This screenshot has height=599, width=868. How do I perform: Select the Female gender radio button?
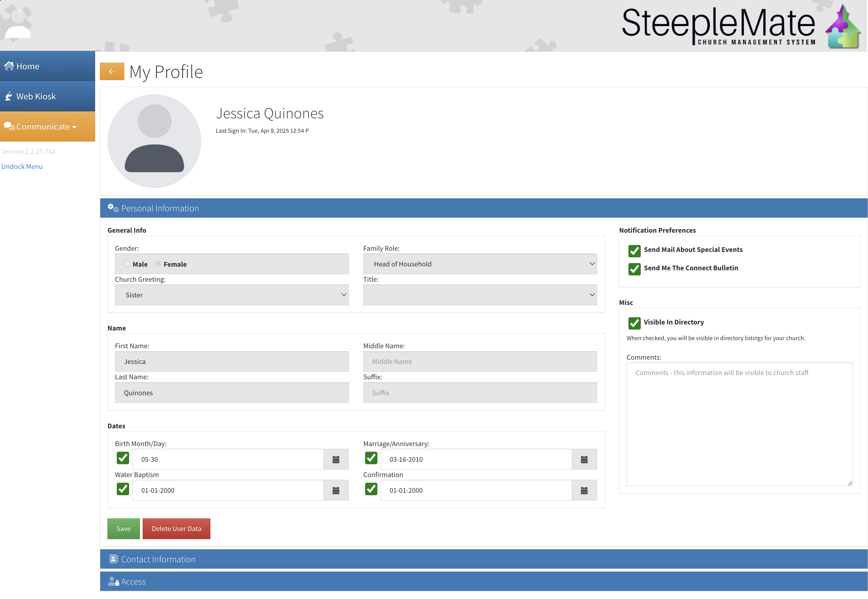click(x=158, y=264)
